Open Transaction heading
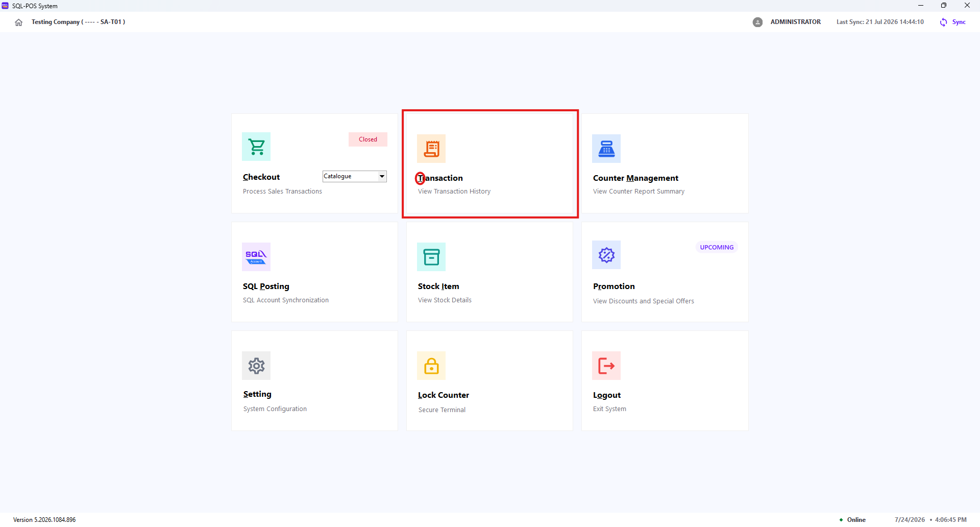The image size is (980, 527). point(440,178)
